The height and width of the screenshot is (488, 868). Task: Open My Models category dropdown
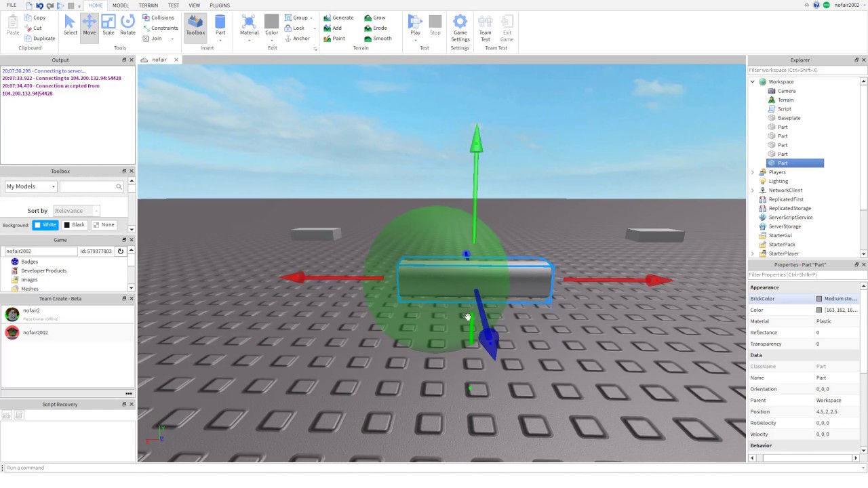point(31,186)
